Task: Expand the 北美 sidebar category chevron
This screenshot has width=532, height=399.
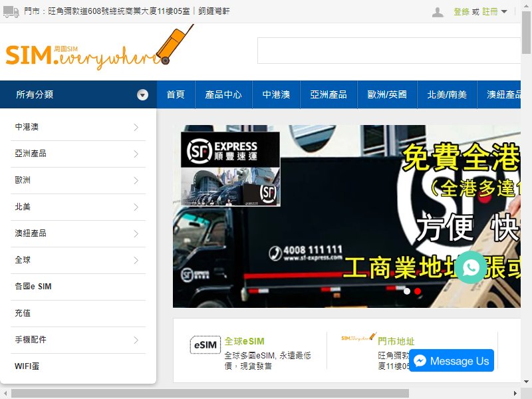Action: [x=136, y=207]
